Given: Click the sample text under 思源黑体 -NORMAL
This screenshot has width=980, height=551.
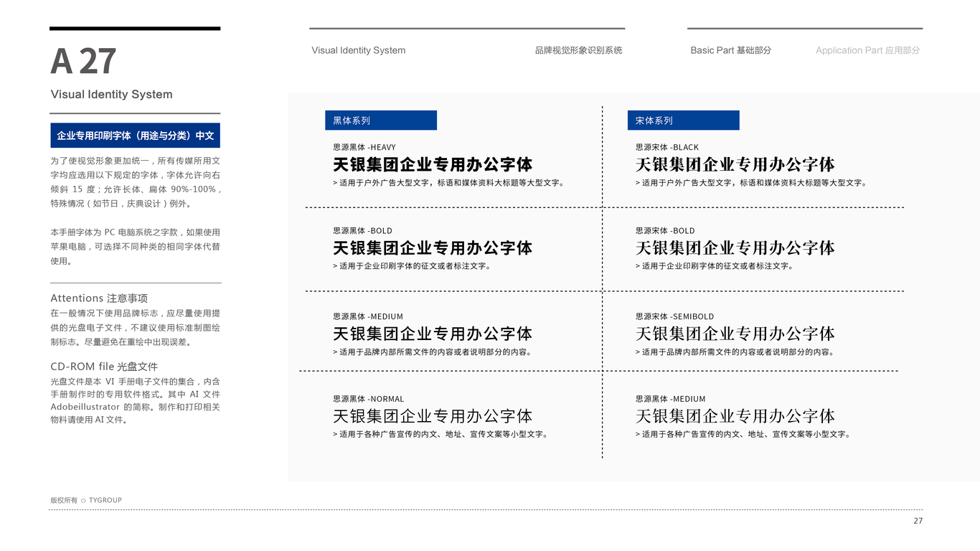Looking at the screenshot, I should pos(433,416).
